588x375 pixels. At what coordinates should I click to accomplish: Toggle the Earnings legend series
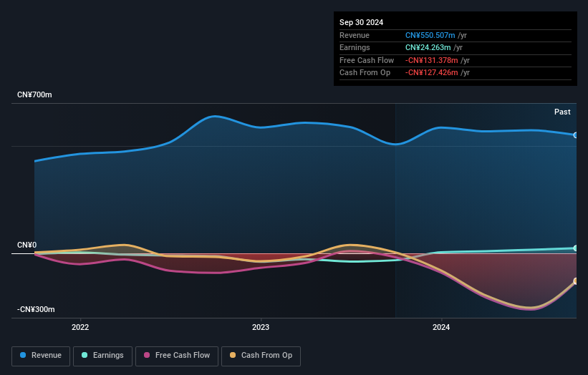[102, 356]
